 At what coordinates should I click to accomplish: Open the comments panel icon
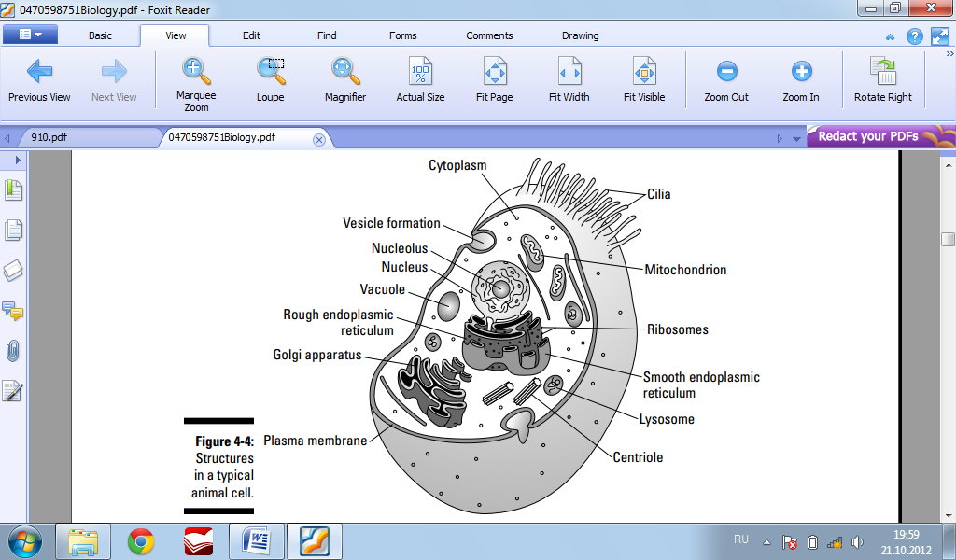pyautogui.click(x=13, y=311)
